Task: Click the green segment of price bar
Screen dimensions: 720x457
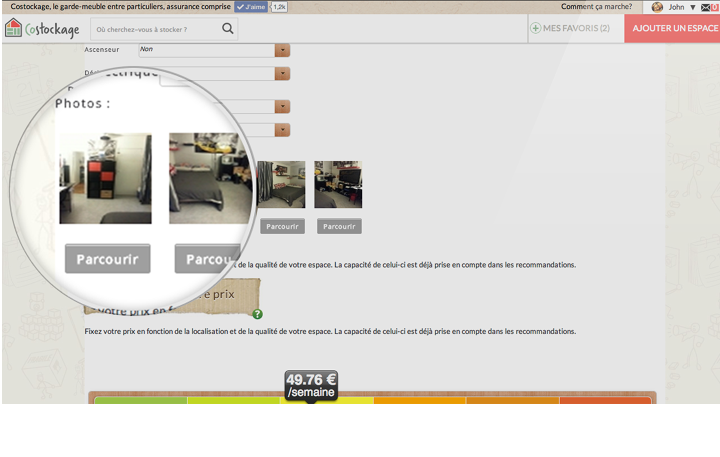Action: (x=141, y=401)
